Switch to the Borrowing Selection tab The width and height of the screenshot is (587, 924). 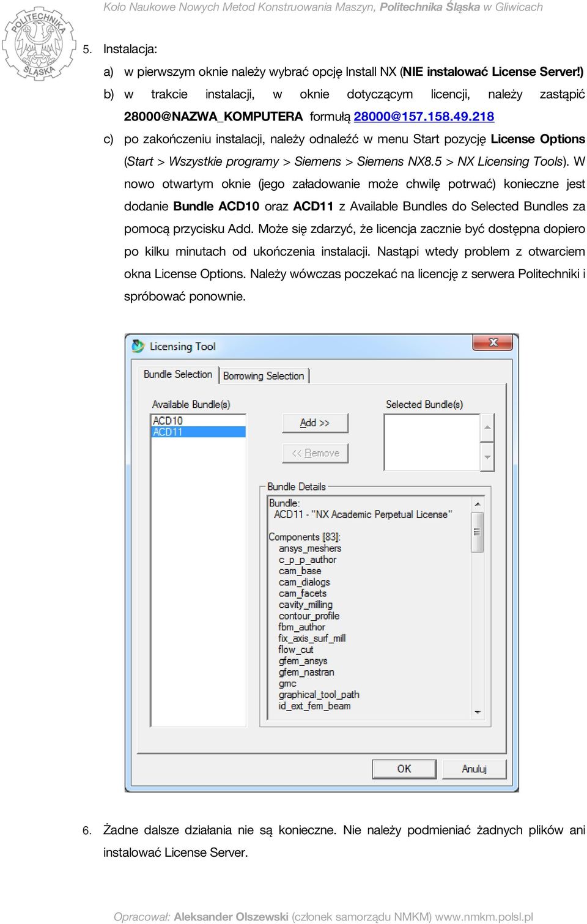click(264, 375)
